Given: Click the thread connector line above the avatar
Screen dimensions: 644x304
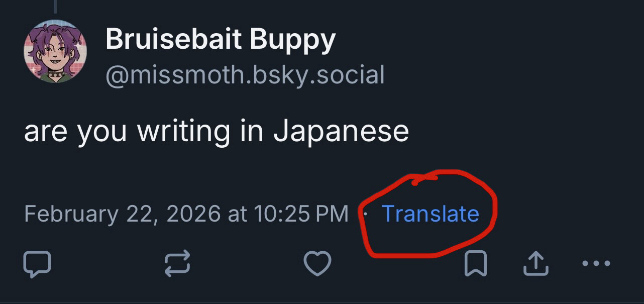Looking at the screenshot, I should click(x=55, y=6).
